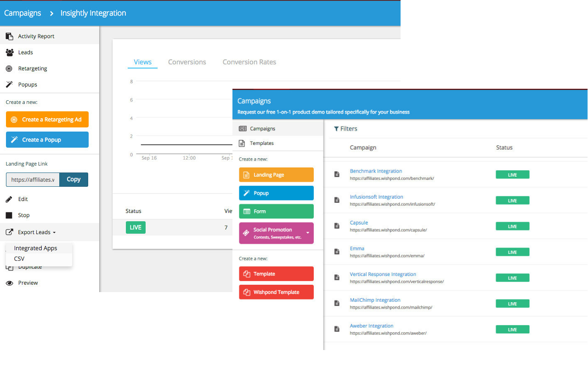The width and height of the screenshot is (588, 368).
Task: Click the LIVE badge for Emma
Action: (x=512, y=252)
